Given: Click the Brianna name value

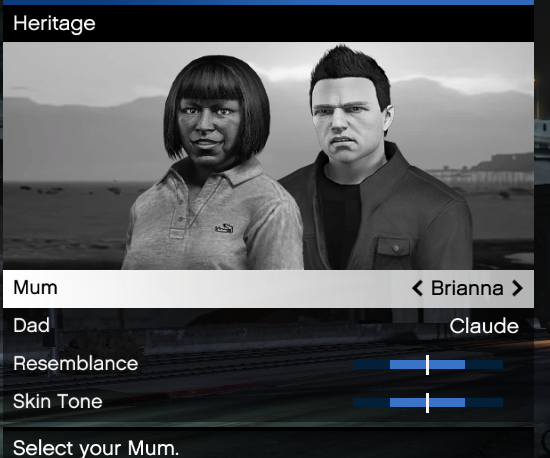Looking at the screenshot, I should coord(467,288).
